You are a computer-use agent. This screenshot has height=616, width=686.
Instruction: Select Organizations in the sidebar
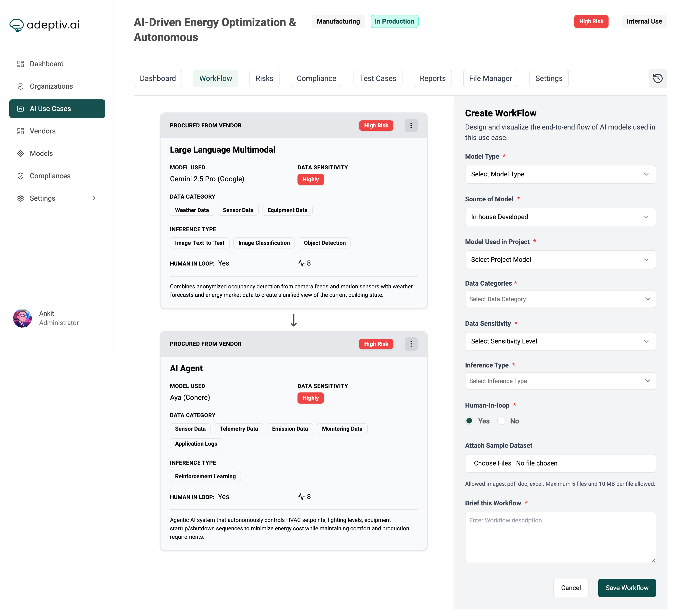(51, 86)
